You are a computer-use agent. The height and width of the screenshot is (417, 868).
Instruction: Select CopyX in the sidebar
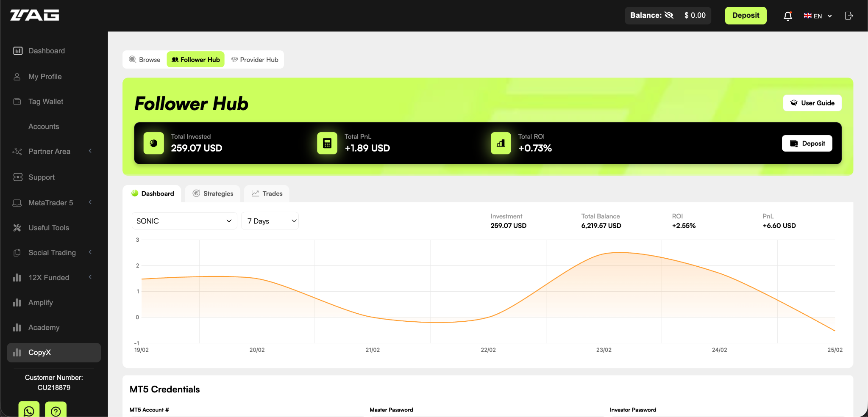39,352
